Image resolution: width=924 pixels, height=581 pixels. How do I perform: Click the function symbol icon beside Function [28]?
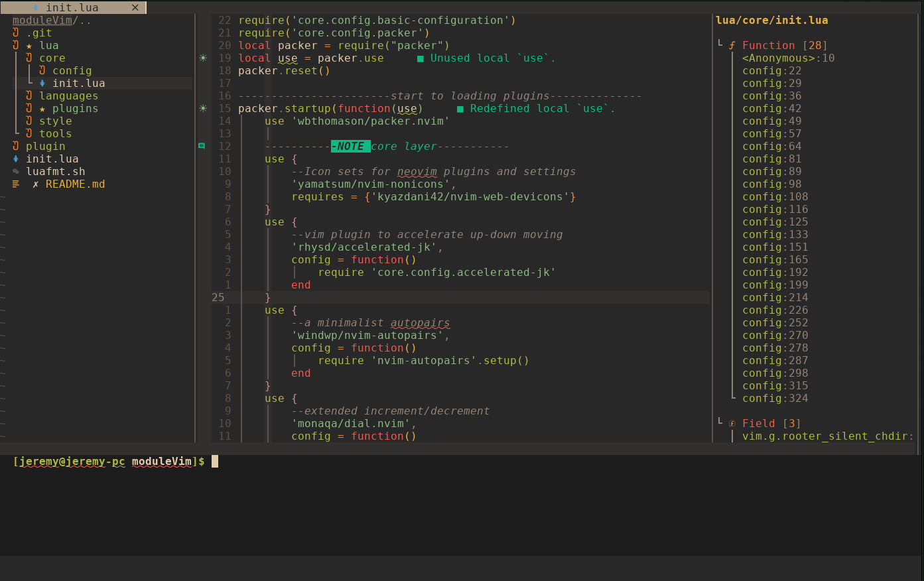(x=732, y=46)
